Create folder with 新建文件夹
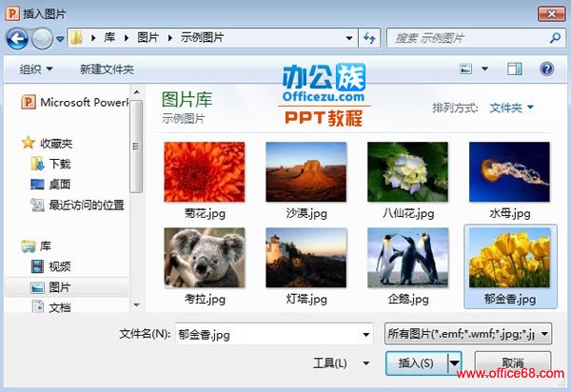The height and width of the screenshot is (392, 571). click(107, 69)
